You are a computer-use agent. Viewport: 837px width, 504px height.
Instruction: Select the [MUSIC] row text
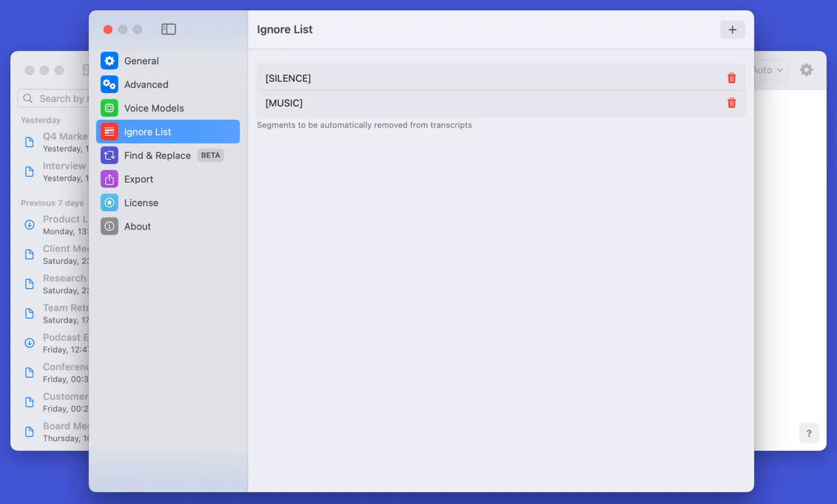[x=284, y=103]
